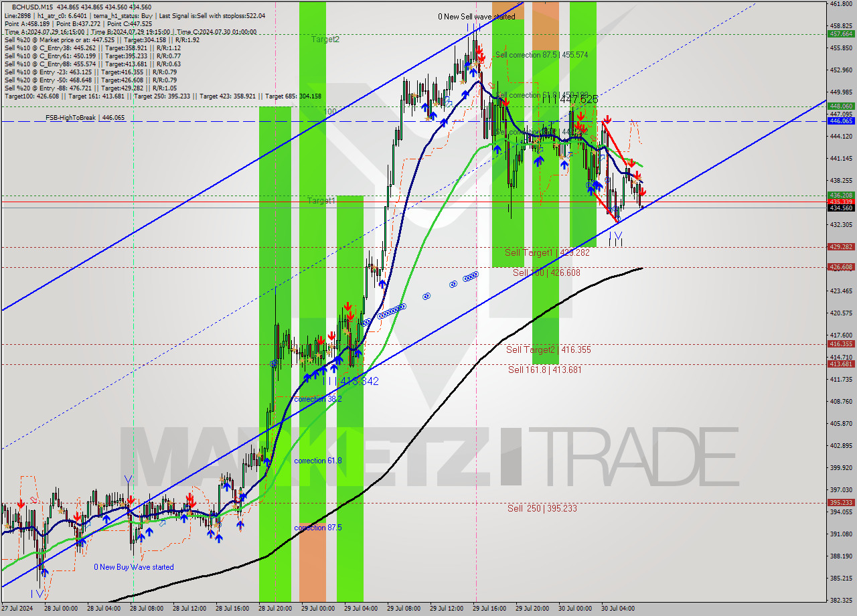This screenshot has width=857, height=616.
Task: Click the 461.800 price axis value
Action: coord(841,4)
